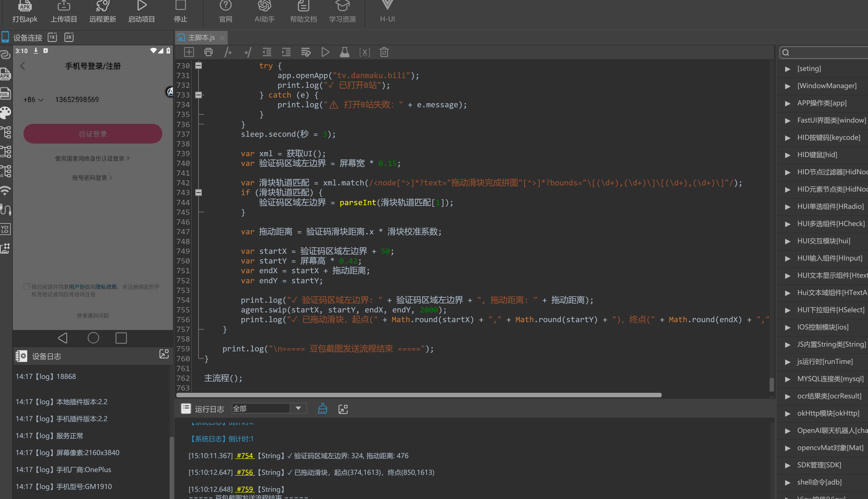Click the trash delete icon in editor toolbar
Screen dimensions: 868x499
pos(384,52)
